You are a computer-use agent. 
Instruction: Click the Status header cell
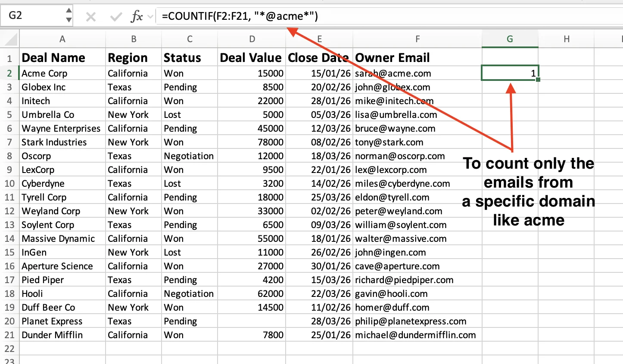(x=190, y=58)
